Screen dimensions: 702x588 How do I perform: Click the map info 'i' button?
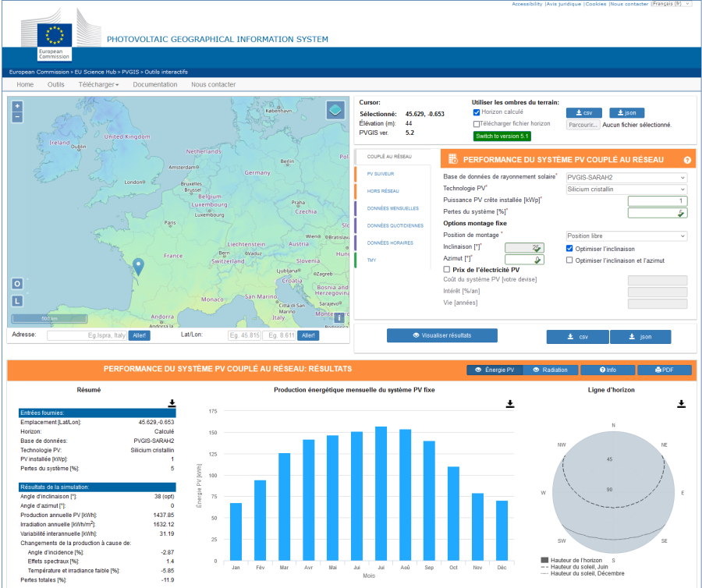point(339,317)
